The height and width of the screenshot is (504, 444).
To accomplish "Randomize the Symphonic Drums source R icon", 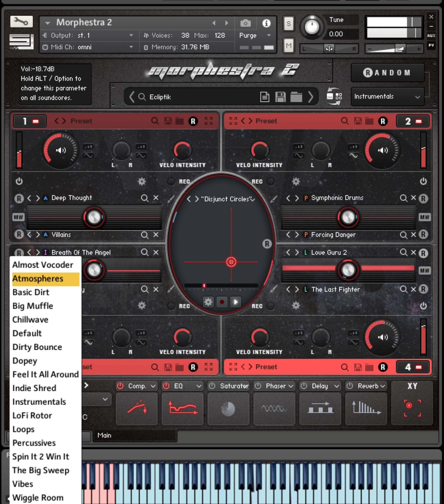I will coord(423,198).
